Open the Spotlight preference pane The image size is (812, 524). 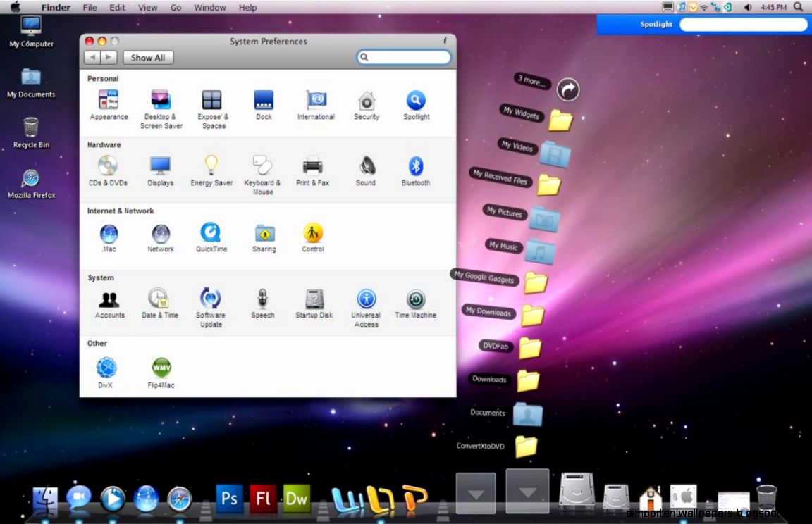coord(415,102)
